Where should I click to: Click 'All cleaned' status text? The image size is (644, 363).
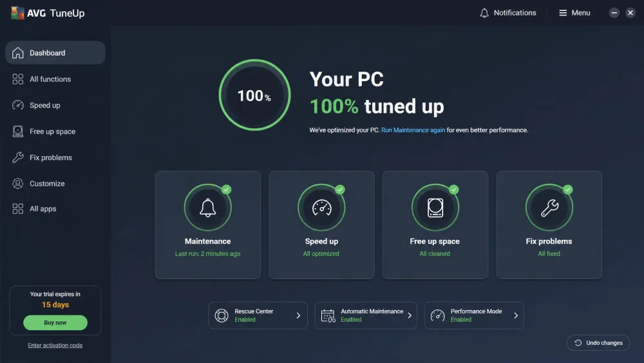[x=435, y=253]
